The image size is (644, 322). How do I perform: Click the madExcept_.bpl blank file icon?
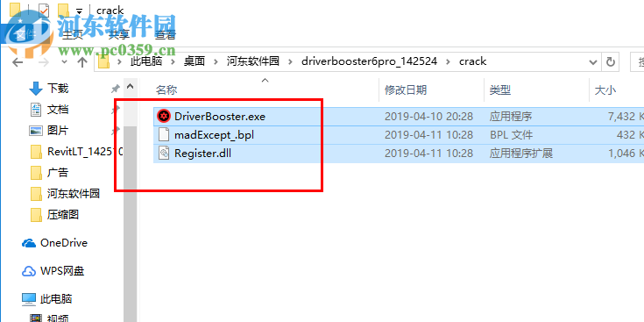point(164,135)
